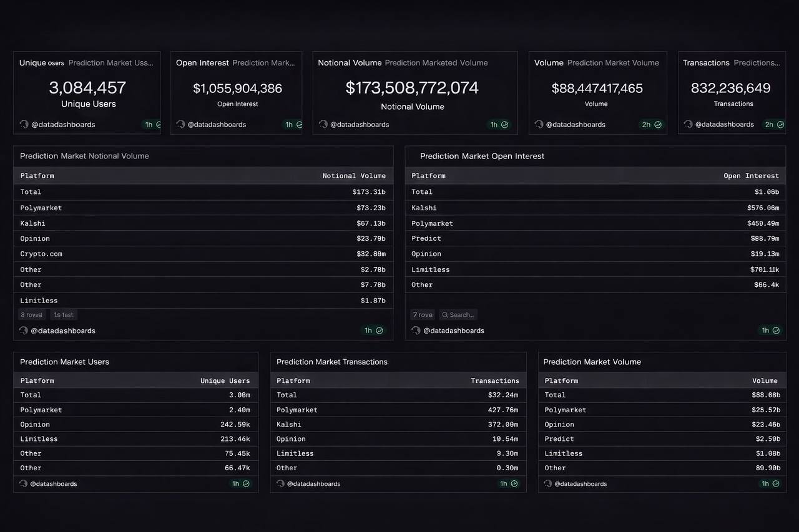Click avatar icon in Notional Volume counter card
This screenshot has height=532, width=799.
click(x=323, y=124)
